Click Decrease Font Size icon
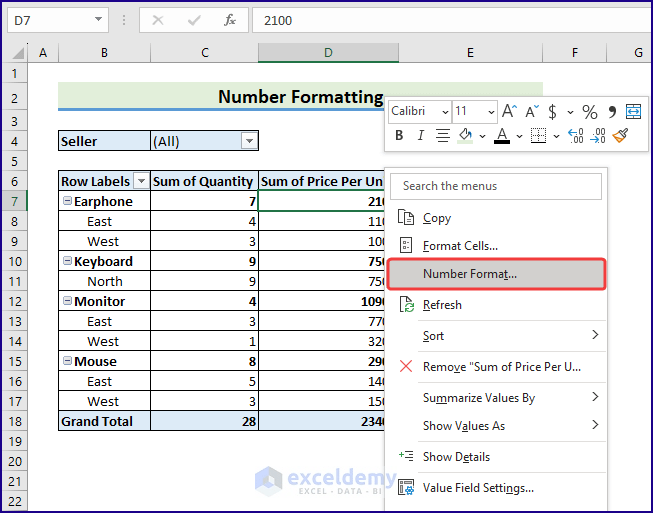Viewport: 653px width, 513px height. click(532, 111)
